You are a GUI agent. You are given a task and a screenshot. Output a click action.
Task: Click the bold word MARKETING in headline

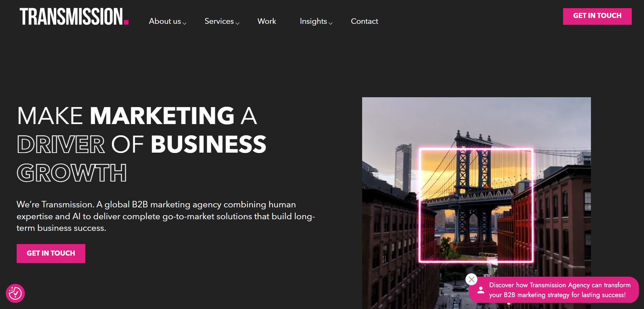point(162,116)
